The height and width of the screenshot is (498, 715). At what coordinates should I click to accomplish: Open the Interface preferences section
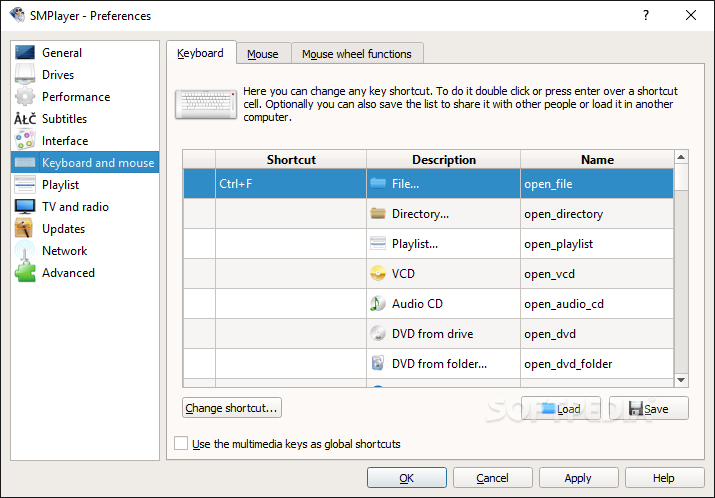[x=85, y=140]
